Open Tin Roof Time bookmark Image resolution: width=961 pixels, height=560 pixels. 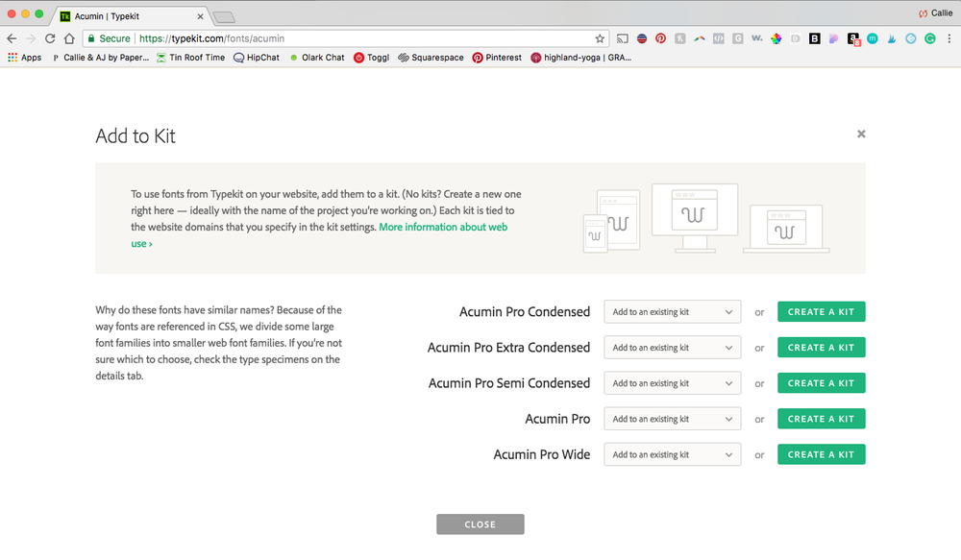pyautogui.click(x=190, y=58)
